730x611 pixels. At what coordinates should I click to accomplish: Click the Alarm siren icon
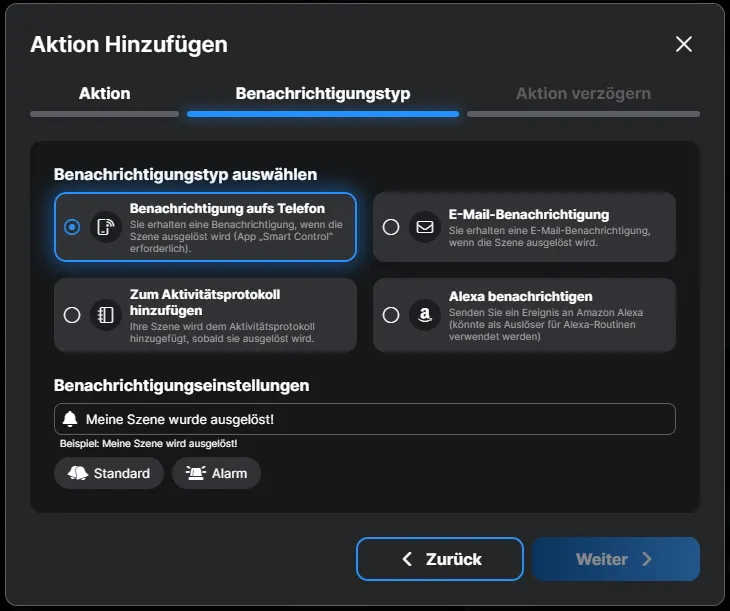coord(196,473)
